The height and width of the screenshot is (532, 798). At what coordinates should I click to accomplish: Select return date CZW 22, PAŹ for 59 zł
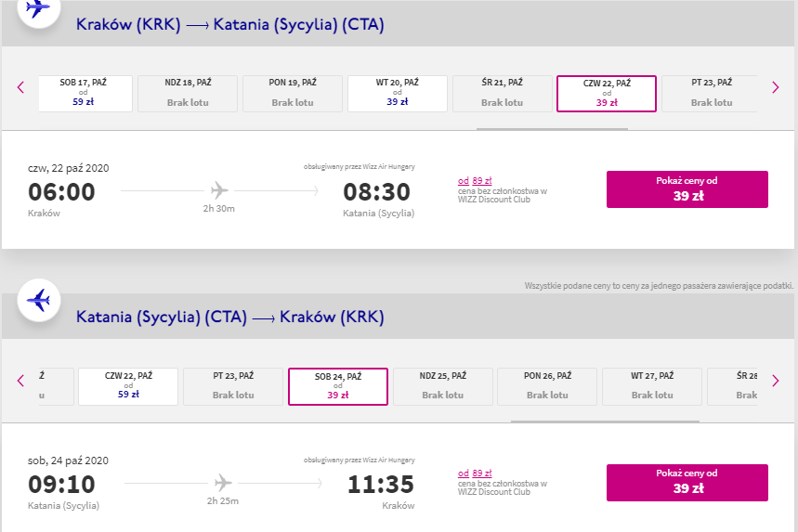pos(128,386)
